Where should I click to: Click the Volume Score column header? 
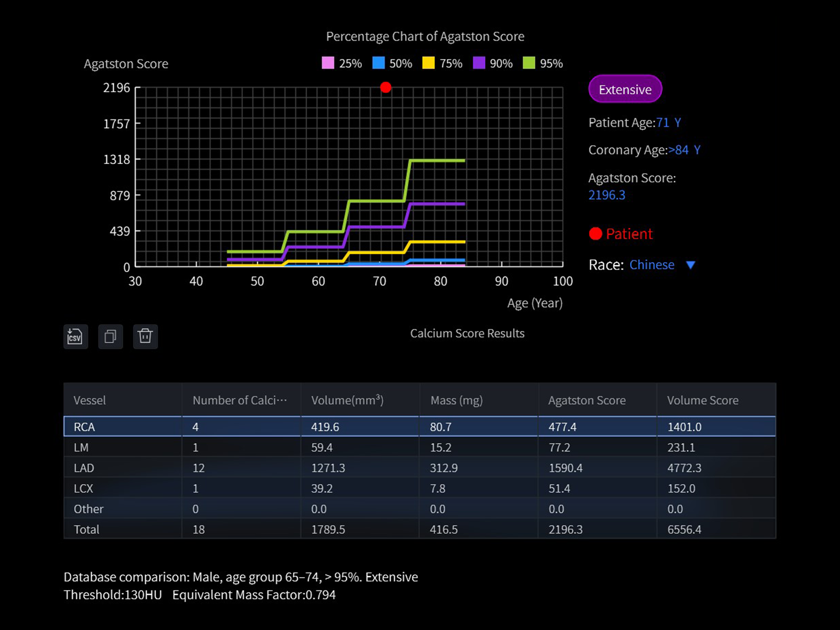717,400
